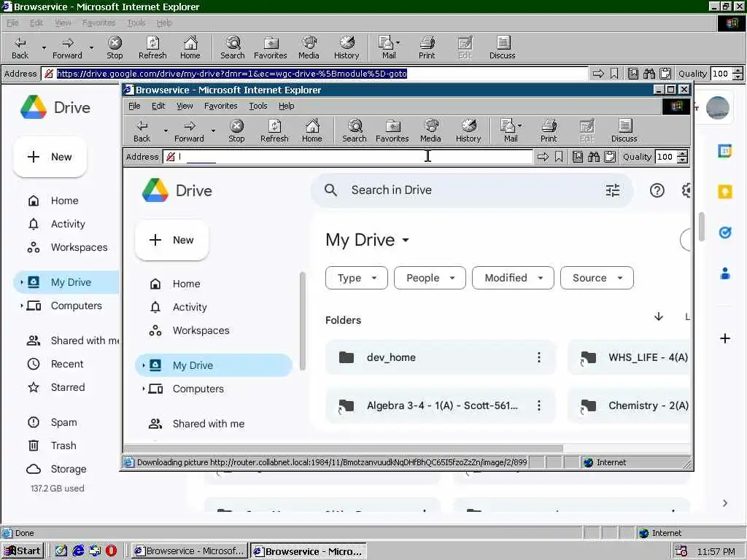Open Edit menu in the front window
747x560 pixels.
click(158, 106)
